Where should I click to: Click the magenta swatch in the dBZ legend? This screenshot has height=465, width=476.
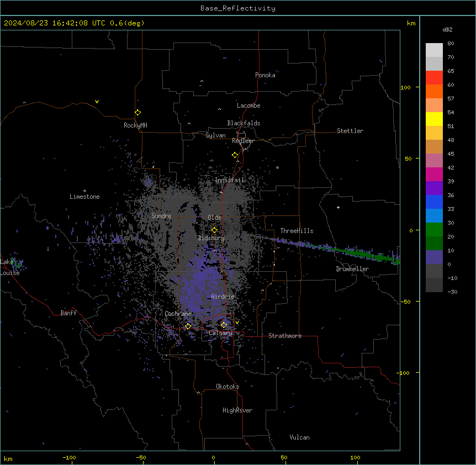click(x=434, y=174)
